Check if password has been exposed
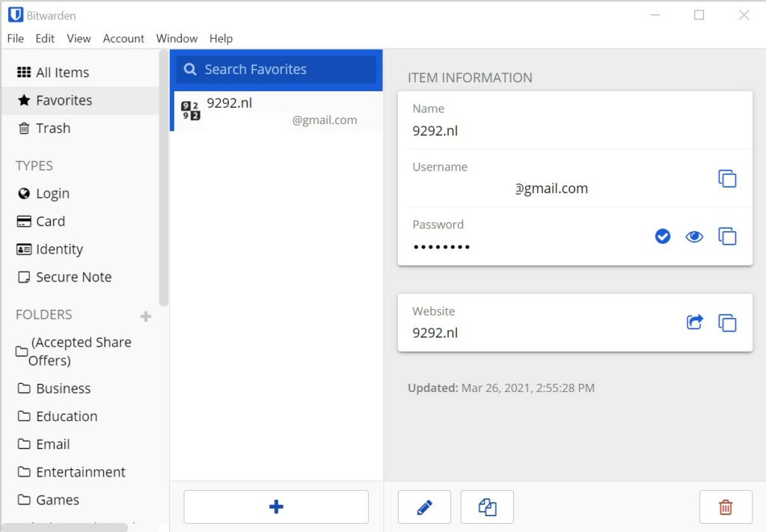This screenshot has width=766, height=532. (x=663, y=236)
